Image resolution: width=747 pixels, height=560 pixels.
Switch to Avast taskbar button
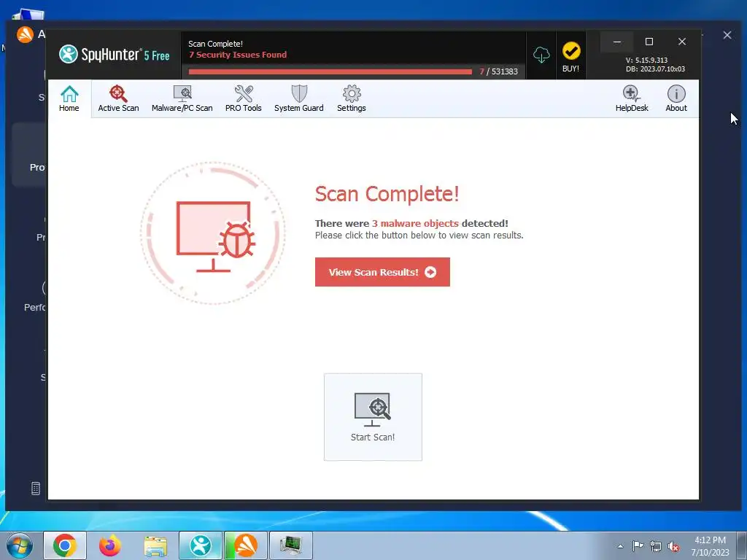click(x=246, y=545)
